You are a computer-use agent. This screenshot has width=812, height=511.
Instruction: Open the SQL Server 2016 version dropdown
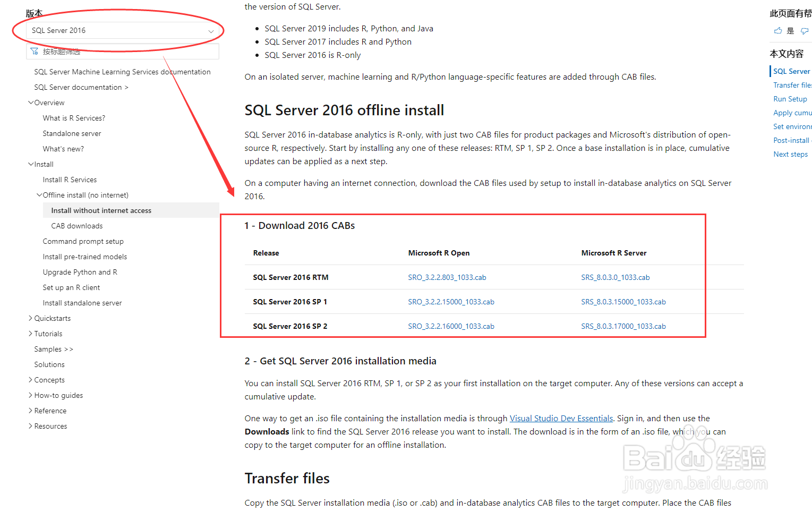tap(123, 30)
